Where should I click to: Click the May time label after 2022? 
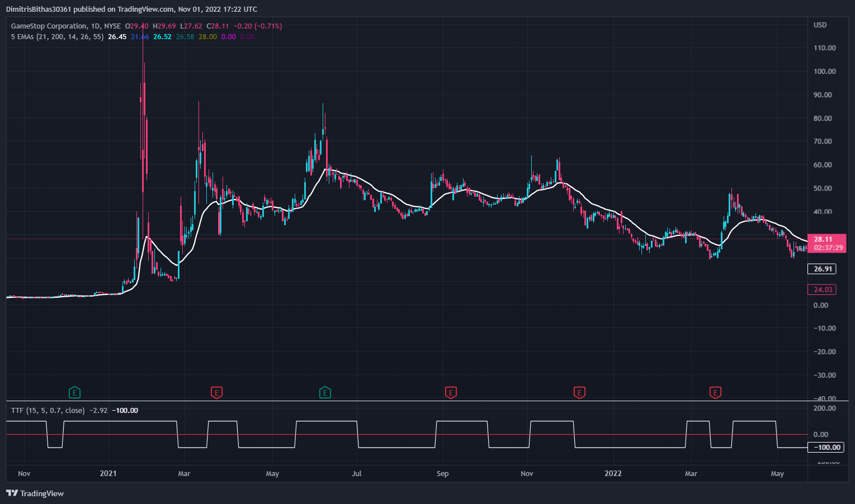pos(777,473)
